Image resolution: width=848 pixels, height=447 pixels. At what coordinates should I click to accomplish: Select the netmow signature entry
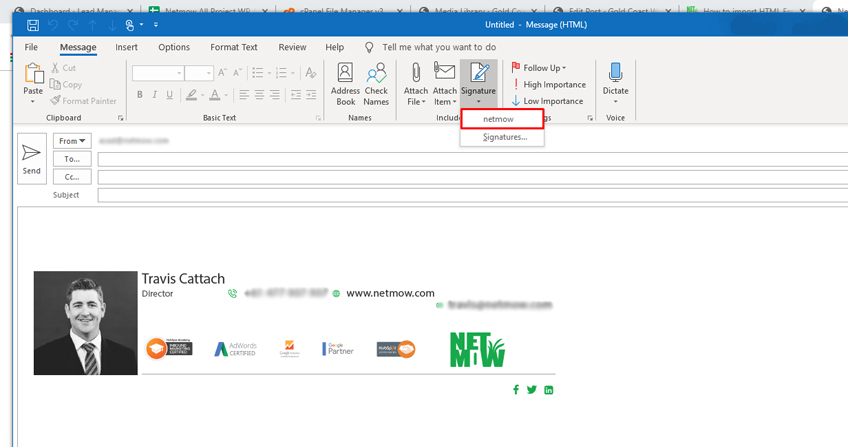[x=502, y=119]
